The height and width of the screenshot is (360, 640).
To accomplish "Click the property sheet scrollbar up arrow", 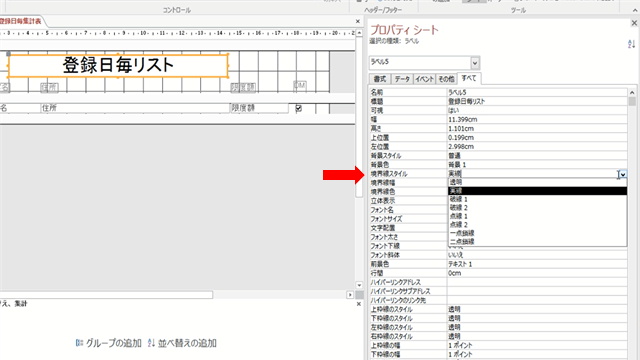I will click(x=632, y=93).
